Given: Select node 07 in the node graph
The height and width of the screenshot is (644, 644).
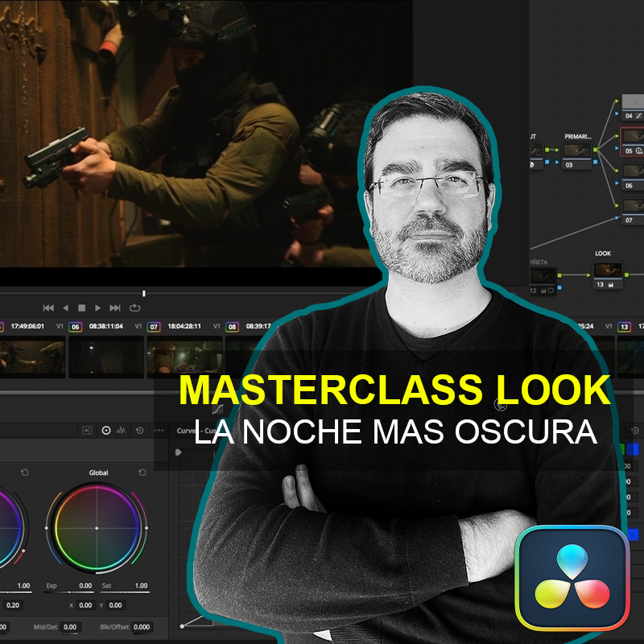Looking at the screenshot, I should pyautogui.click(x=633, y=211).
